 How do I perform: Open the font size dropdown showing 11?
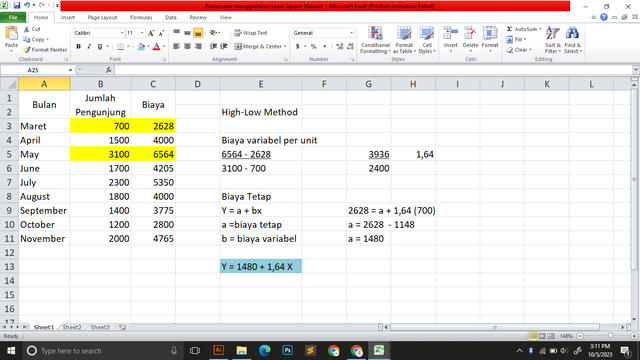click(x=142, y=33)
